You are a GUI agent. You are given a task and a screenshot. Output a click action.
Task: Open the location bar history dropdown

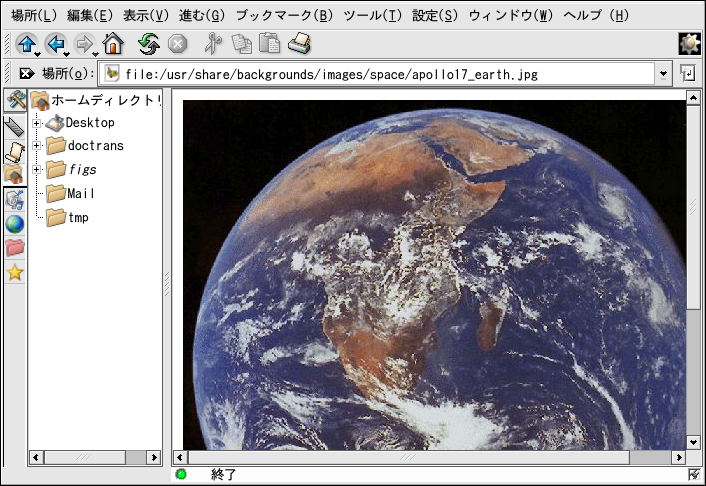click(x=664, y=73)
